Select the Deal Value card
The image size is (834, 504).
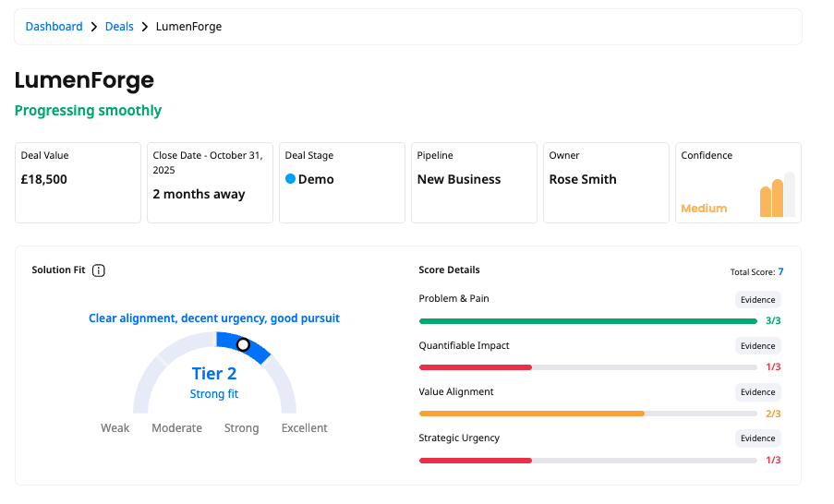78,183
